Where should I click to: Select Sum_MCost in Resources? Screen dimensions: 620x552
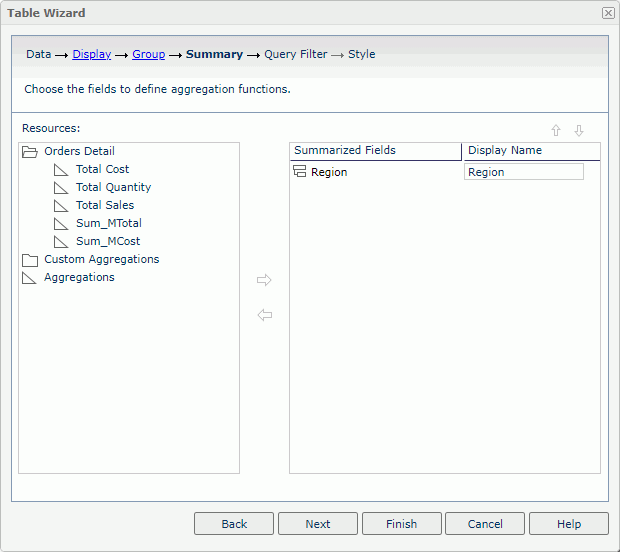click(108, 241)
